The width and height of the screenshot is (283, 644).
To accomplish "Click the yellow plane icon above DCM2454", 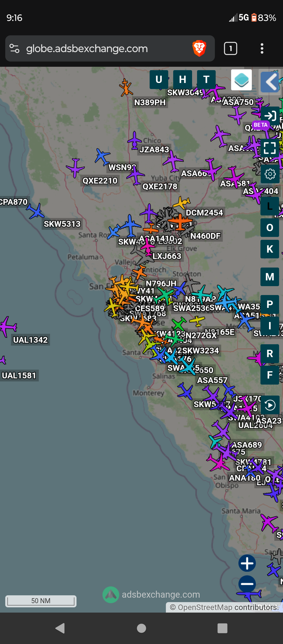I will click(182, 202).
